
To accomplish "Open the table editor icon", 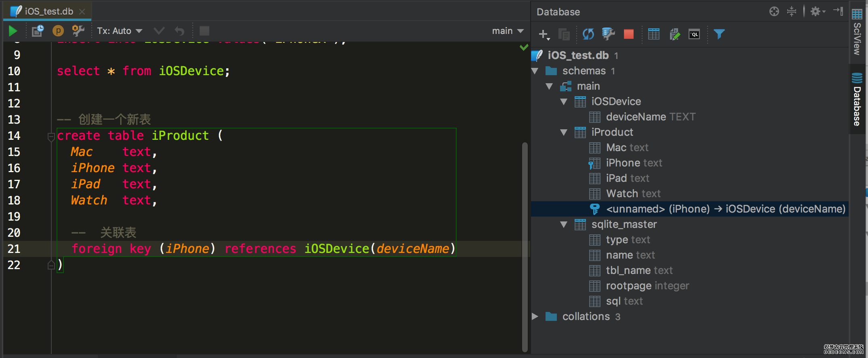I will (653, 34).
